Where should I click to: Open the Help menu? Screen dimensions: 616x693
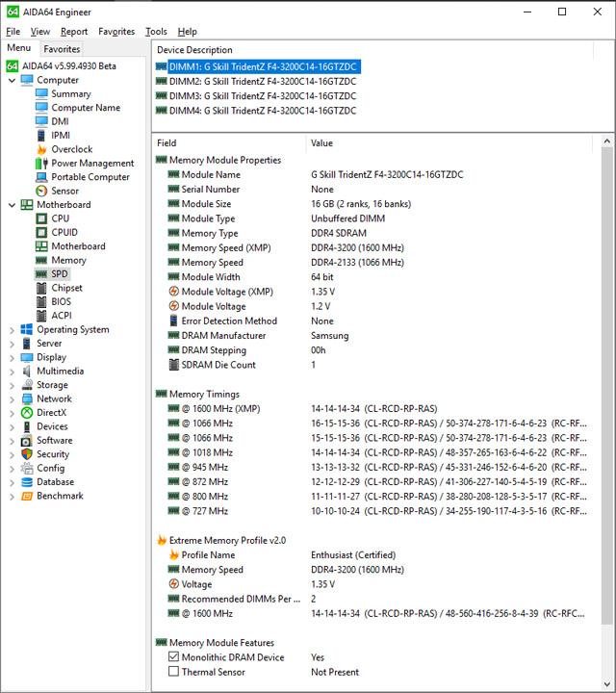click(188, 32)
